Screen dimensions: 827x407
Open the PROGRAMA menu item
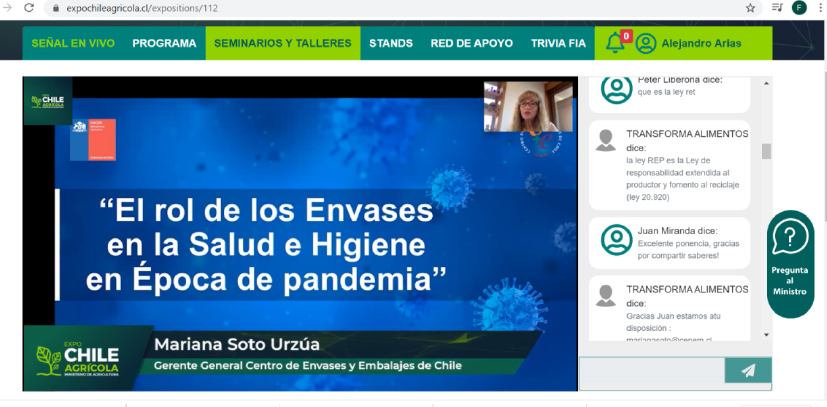click(x=164, y=43)
